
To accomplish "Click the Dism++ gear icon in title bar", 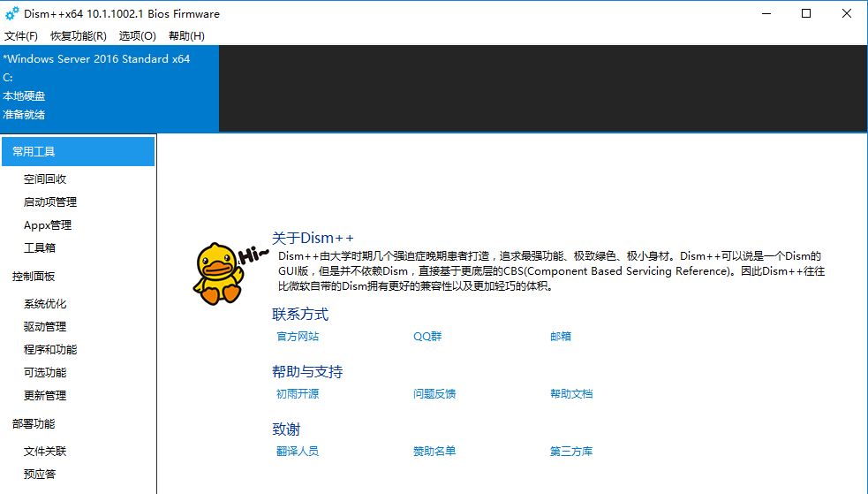I will point(11,13).
